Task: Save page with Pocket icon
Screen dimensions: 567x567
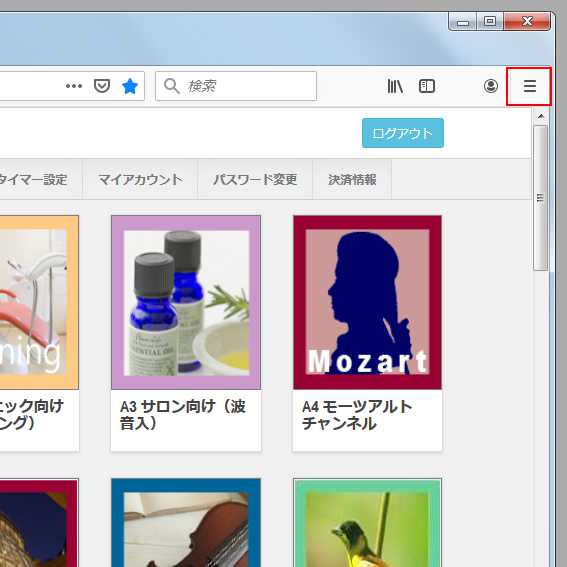Action: pos(102,86)
